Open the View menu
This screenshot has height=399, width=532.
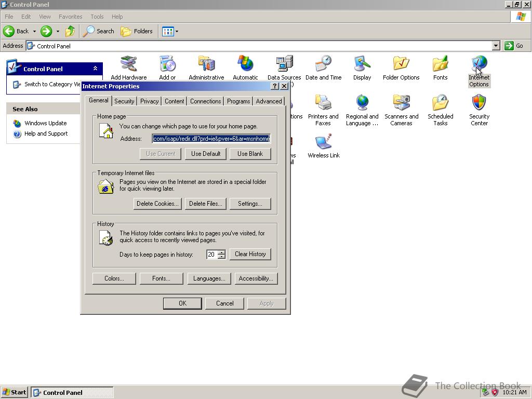[x=45, y=17]
